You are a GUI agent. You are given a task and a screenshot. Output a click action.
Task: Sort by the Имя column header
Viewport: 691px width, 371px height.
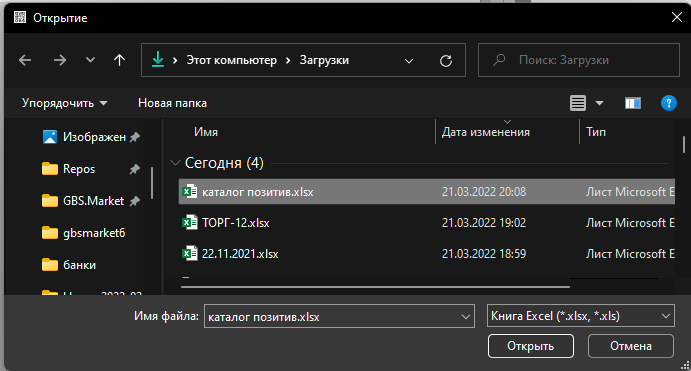[206, 132]
